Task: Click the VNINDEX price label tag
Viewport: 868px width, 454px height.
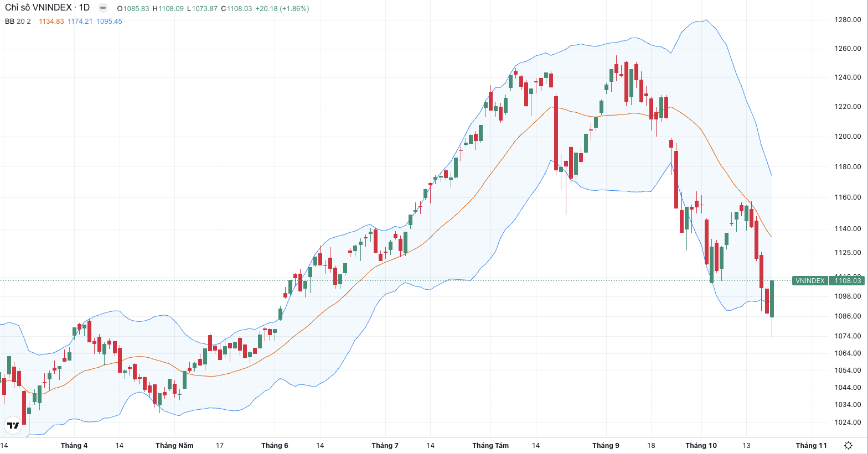Action: 810,280
